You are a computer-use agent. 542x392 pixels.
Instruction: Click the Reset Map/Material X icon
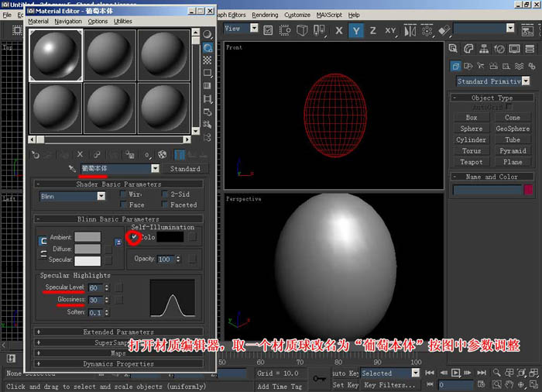coord(80,155)
